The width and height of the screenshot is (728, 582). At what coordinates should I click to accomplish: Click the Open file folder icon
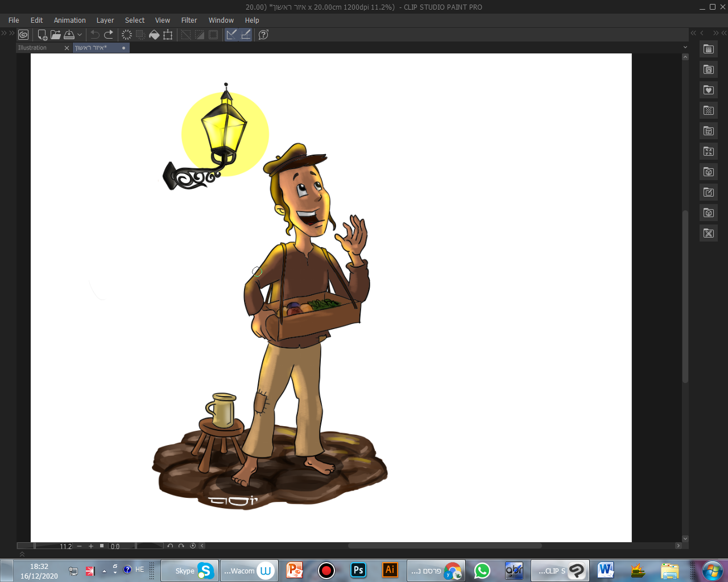pyautogui.click(x=55, y=35)
